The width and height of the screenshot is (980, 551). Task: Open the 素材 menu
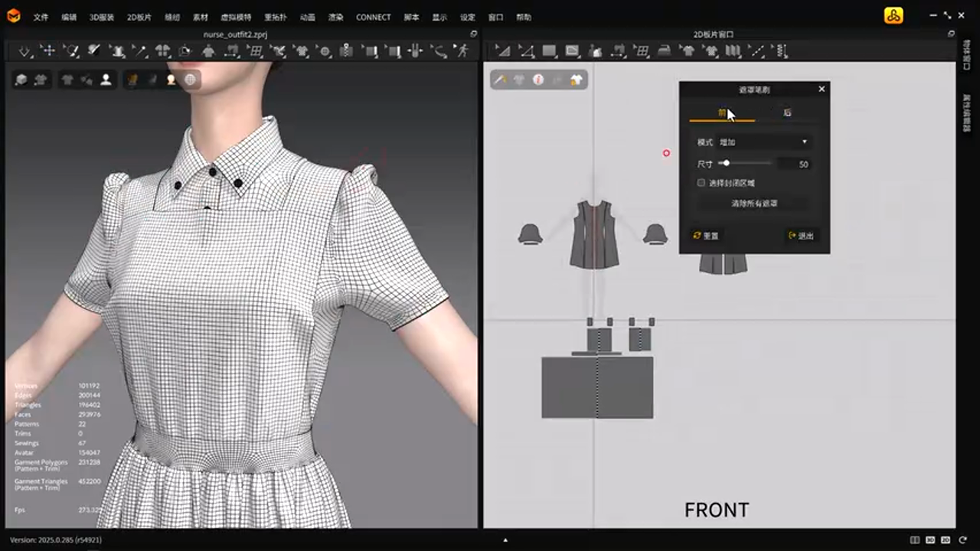pyautogui.click(x=200, y=17)
